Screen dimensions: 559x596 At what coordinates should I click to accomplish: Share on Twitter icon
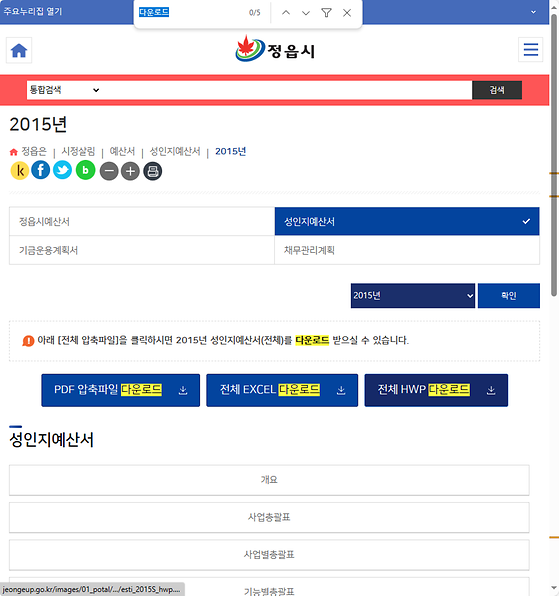[62, 170]
